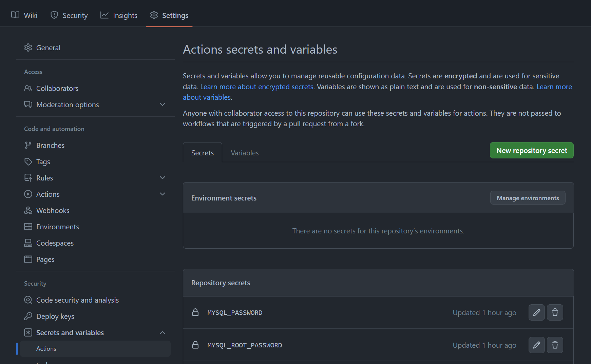The width and height of the screenshot is (591, 364).
Task: Switch to the Variables tab
Action: [245, 153]
